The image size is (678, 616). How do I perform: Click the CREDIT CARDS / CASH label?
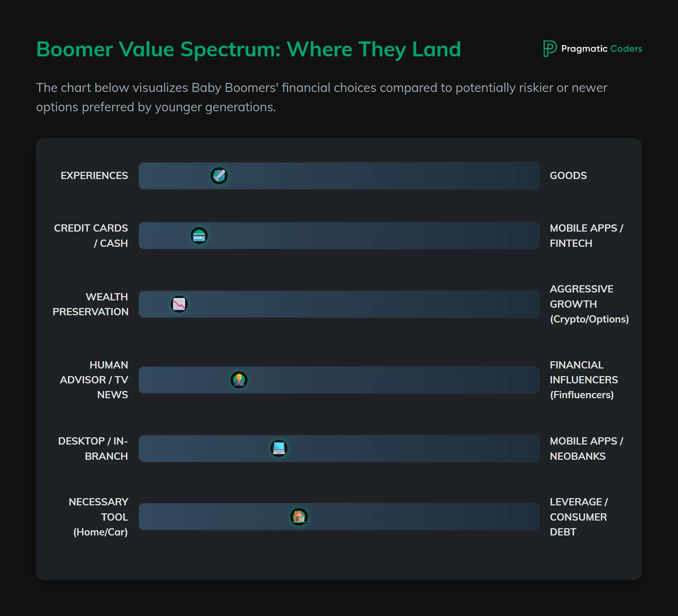pyautogui.click(x=91, y=236)
